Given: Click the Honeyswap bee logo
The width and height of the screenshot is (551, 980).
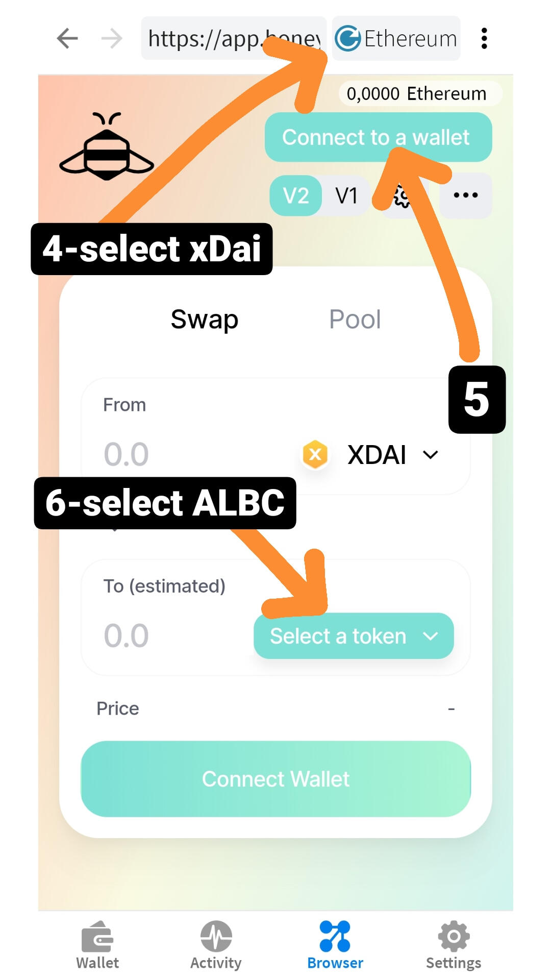Looking at the screenshot, I should click(x=107, y=146).
